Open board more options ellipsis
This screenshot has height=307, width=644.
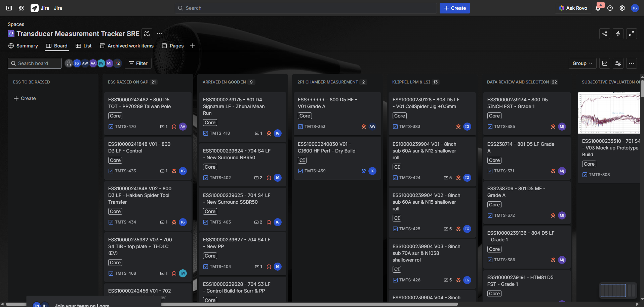[632, 63]
